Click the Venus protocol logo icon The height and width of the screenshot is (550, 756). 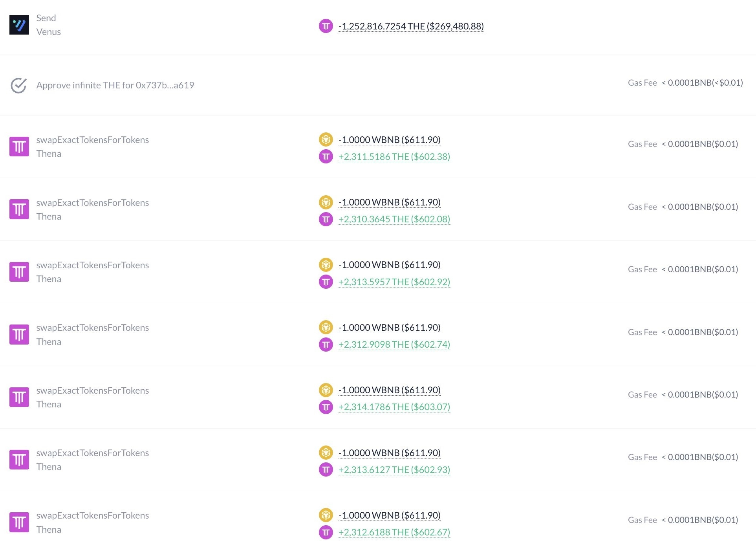(x=19, y=25)
